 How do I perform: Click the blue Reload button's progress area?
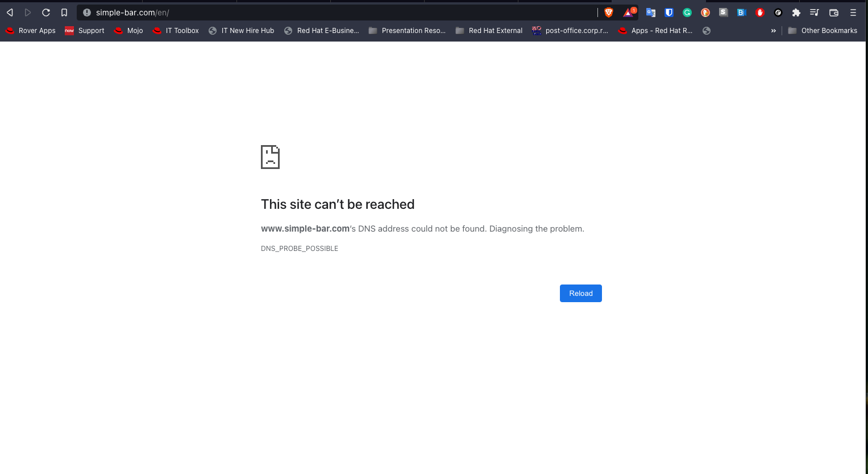tap(580, 293)
